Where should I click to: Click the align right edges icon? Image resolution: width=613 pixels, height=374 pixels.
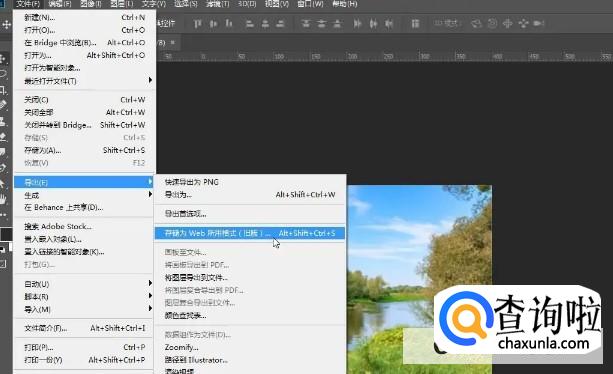[280, 24]
